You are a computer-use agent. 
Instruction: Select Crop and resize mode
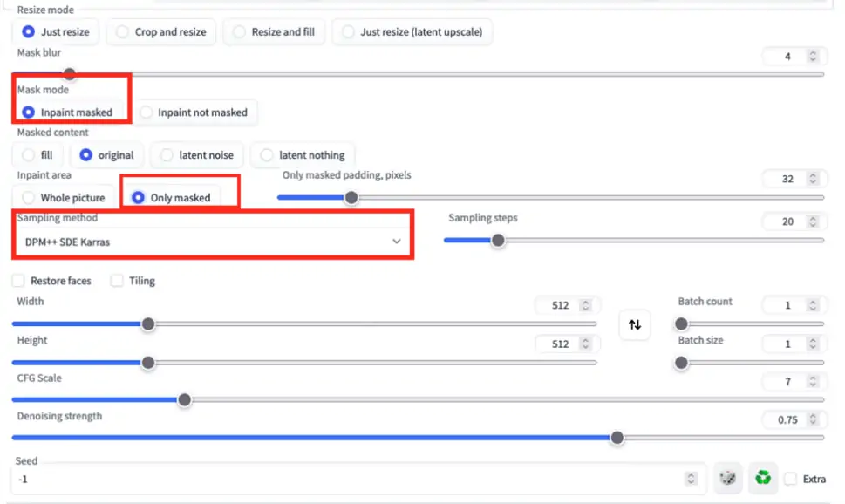click(161, 32)
